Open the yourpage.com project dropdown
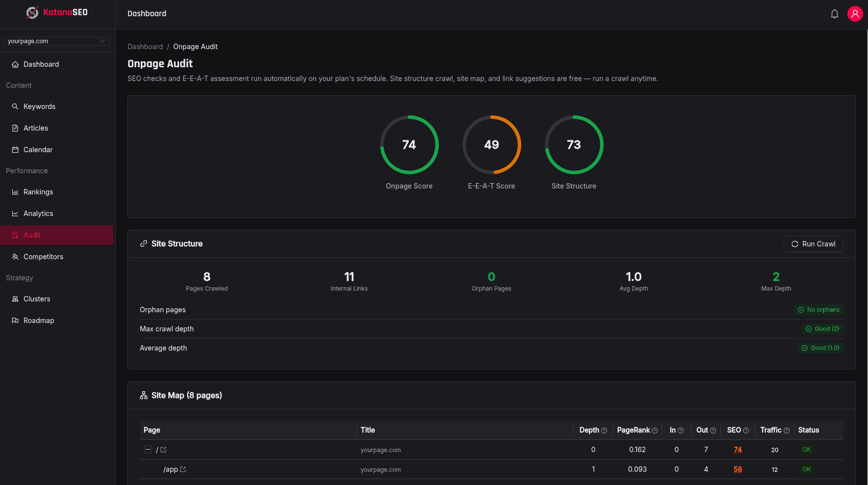Image resolution: width=868 pixels, height=485 pixels. click(x=56, y=41)
